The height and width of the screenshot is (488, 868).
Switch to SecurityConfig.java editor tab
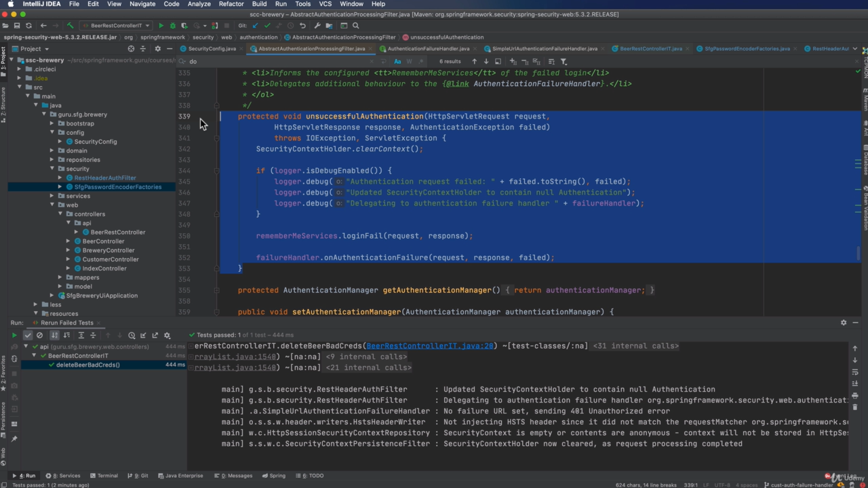pos(212,49)
